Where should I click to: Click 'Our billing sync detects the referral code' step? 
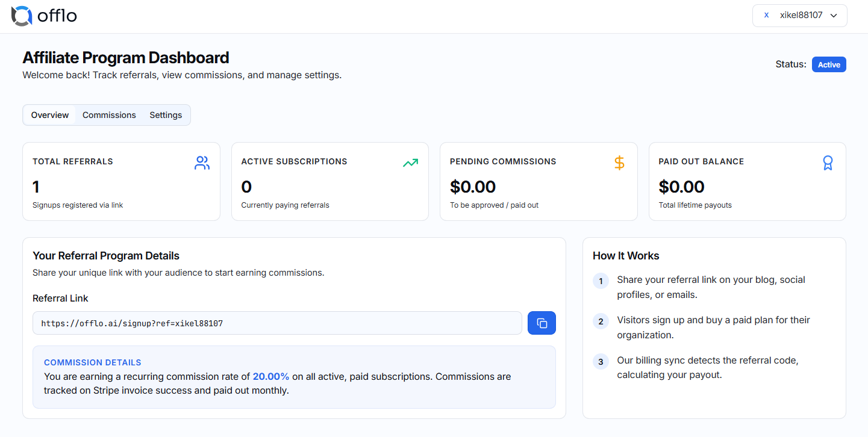coord(708,368)
